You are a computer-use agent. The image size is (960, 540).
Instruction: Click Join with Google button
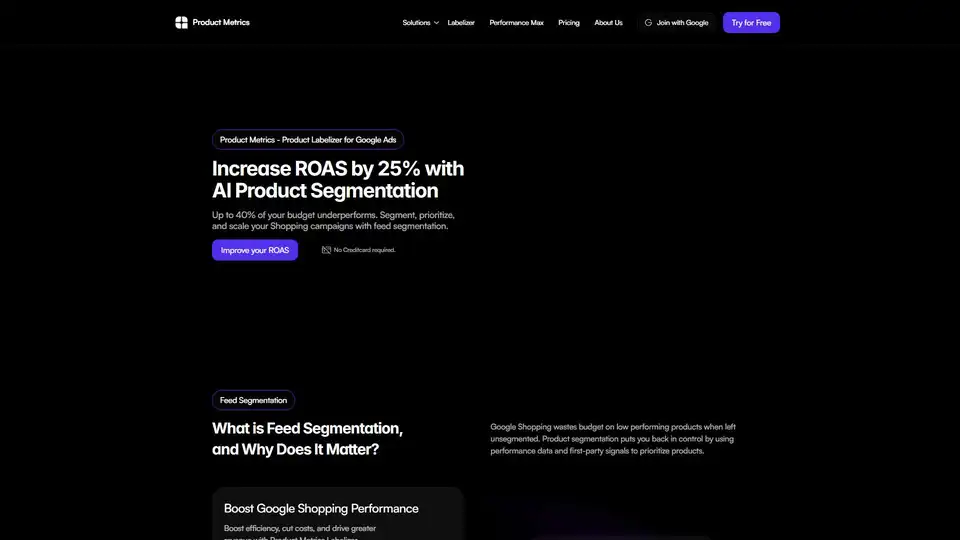coord(677,23)
